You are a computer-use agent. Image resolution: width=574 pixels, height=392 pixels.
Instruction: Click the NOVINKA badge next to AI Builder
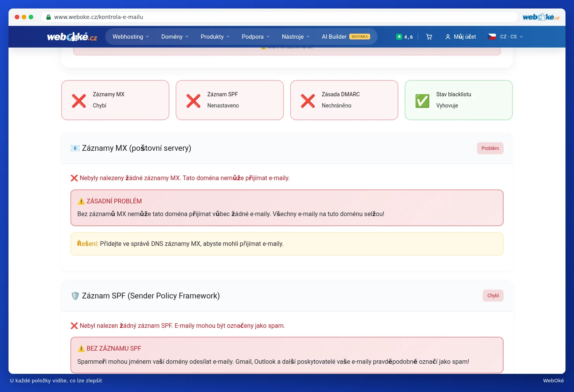click(x=360, y=37)
